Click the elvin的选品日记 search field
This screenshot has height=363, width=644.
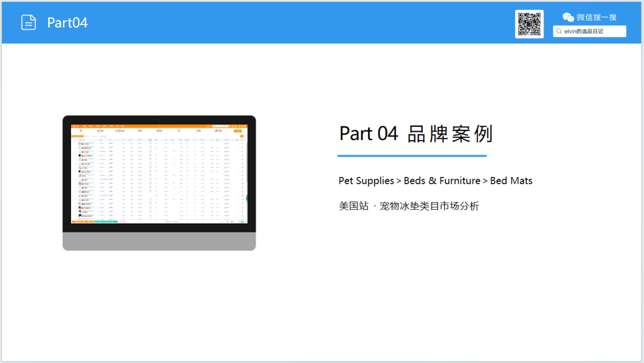(589, 31)
